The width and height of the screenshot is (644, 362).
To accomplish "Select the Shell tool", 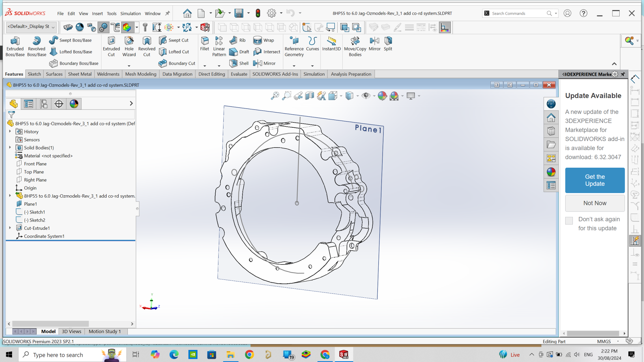I will [x=239, y=63].
